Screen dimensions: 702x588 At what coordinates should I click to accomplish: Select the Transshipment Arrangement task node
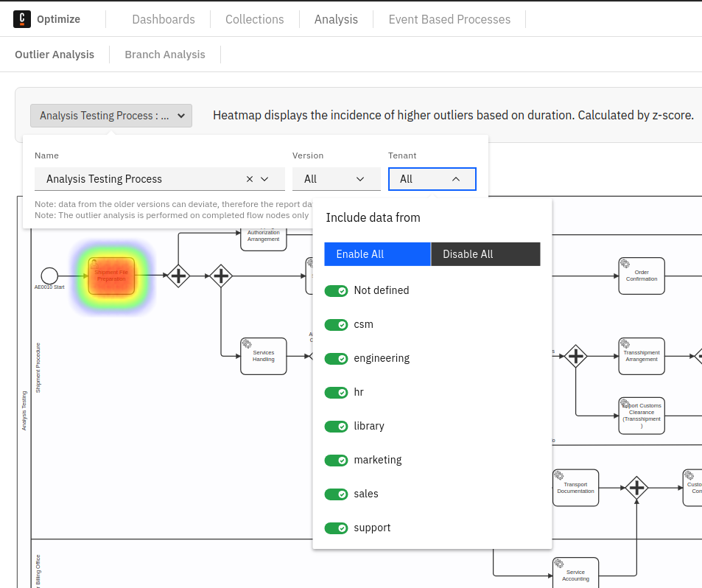tap(642, 356)
